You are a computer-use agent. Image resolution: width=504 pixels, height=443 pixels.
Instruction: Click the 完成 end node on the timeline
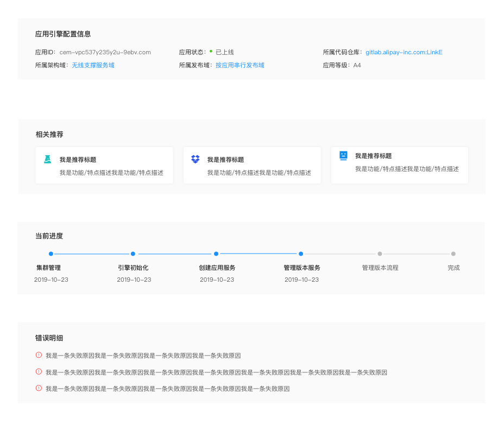point(453,253)
